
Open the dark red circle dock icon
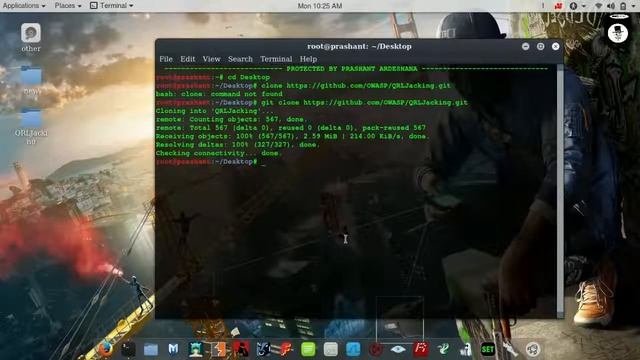click(x=376, y=349)
